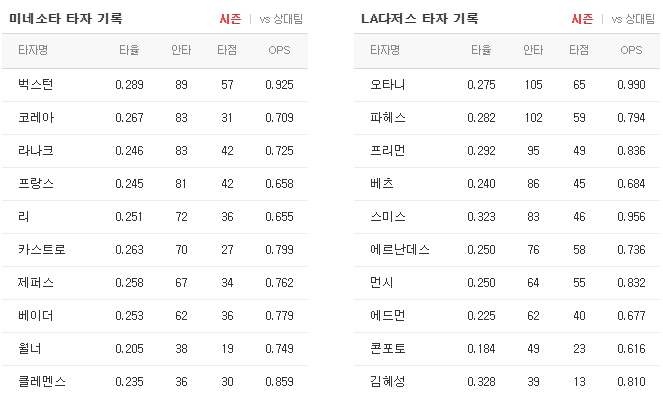Viewport: 663px width, 406px height.
Task: Click 타점 column header in LA다저스 table
Action: tap(579, 50)
